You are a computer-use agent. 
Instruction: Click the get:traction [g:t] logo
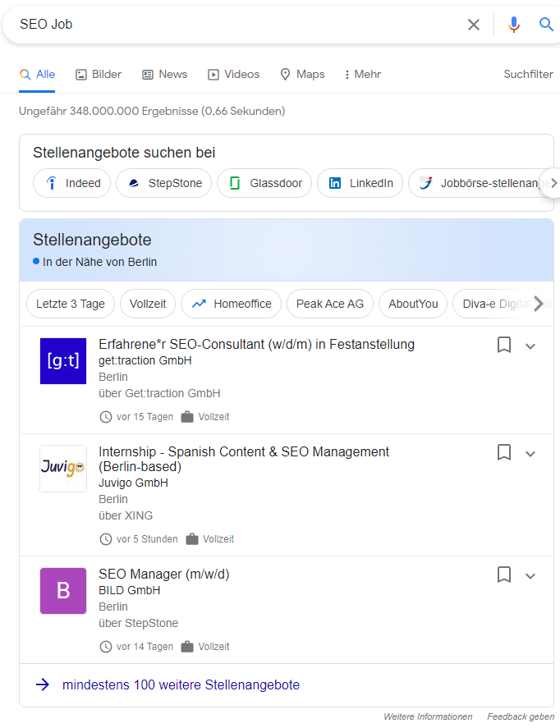click(63, 361)
